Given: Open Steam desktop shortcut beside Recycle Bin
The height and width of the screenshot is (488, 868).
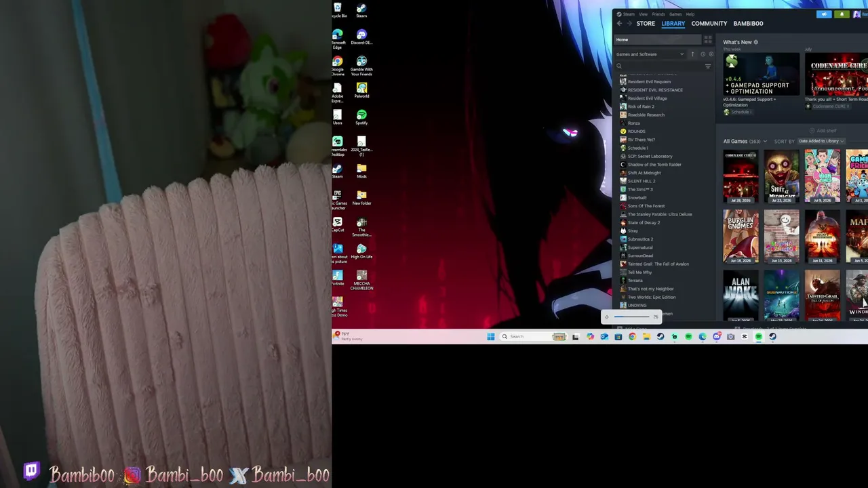Looking at the screenshot, I should [361, 11].
